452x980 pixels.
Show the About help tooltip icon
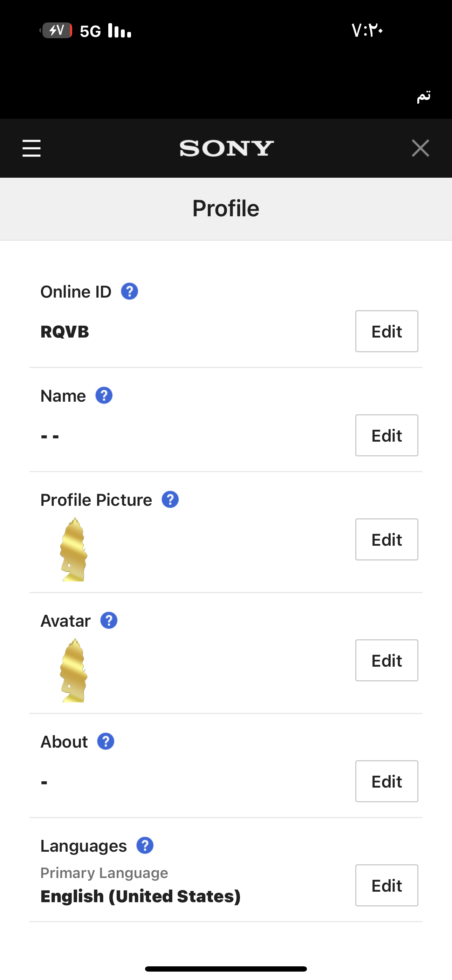click(x=106, y=742)
